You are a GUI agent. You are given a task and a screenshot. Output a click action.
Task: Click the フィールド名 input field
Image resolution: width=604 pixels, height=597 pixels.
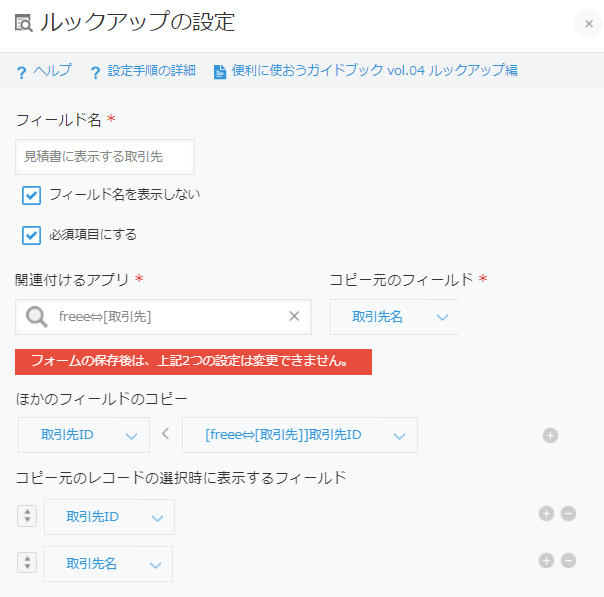coord(105,157)
